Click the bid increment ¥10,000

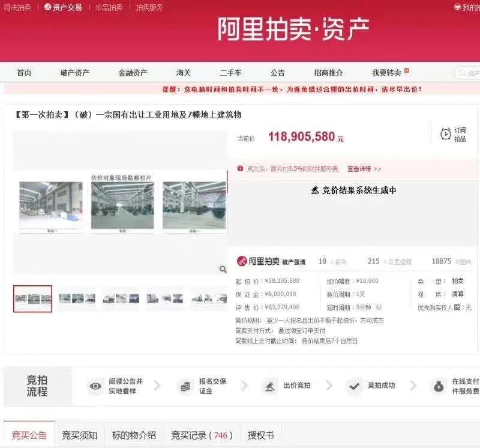tap(367, 280)
